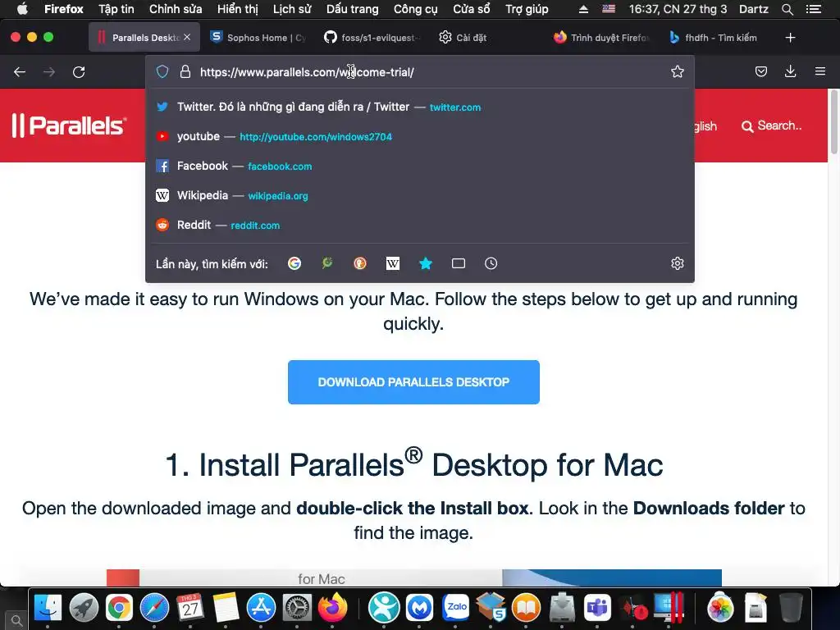Close the Parallels Desktop tab

click(x=187, y=38)
